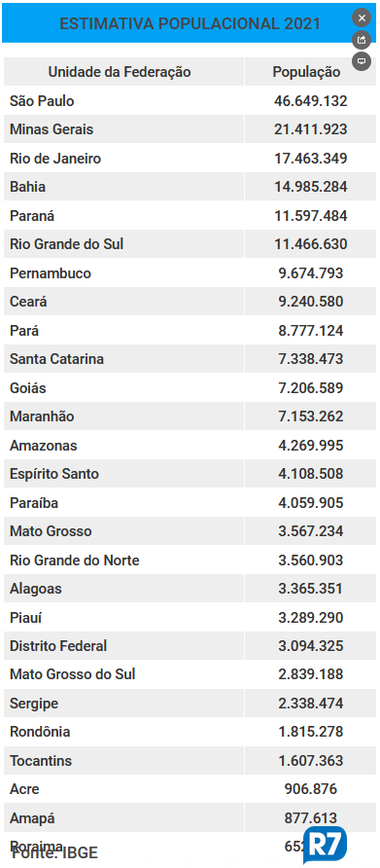Click the Unidade da Federação column header
Image resolution: width=380 pixels, height=868 pixels.
pos(120,72)
